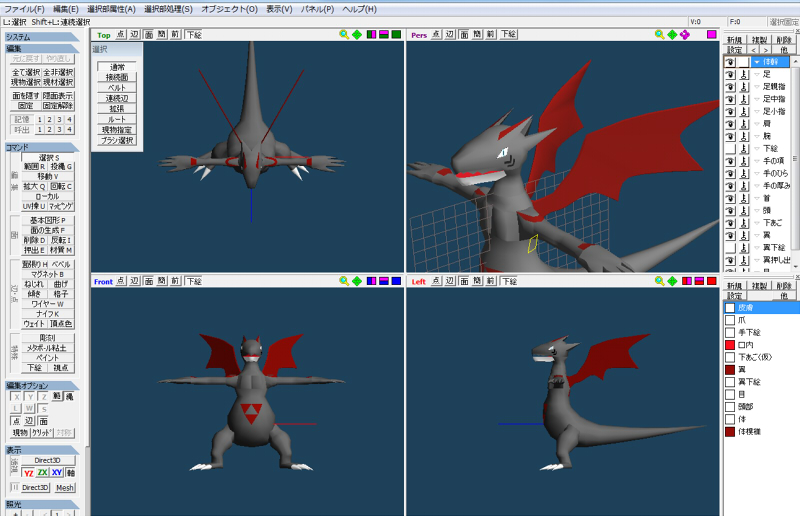Click the 移動 V command button
800x516 pixels.
click(x=48, y=176)
